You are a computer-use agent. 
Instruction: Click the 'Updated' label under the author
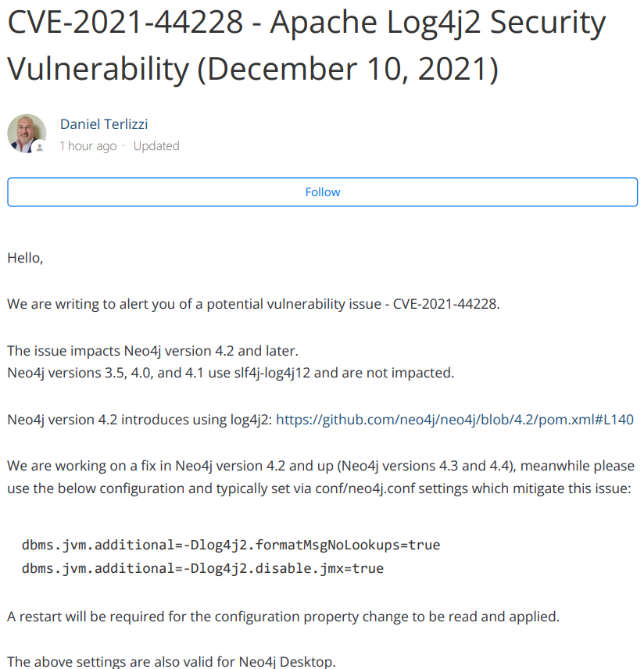click(x=156, y=146)
